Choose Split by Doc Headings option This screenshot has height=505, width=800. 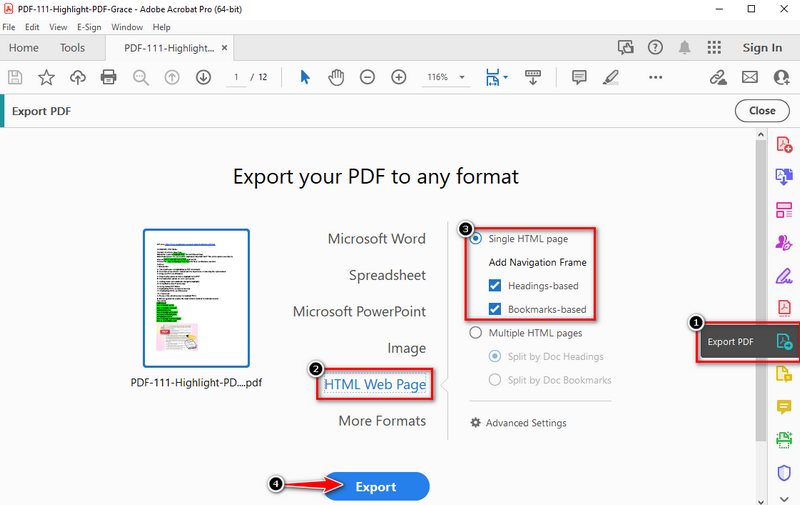click(495, 356)
